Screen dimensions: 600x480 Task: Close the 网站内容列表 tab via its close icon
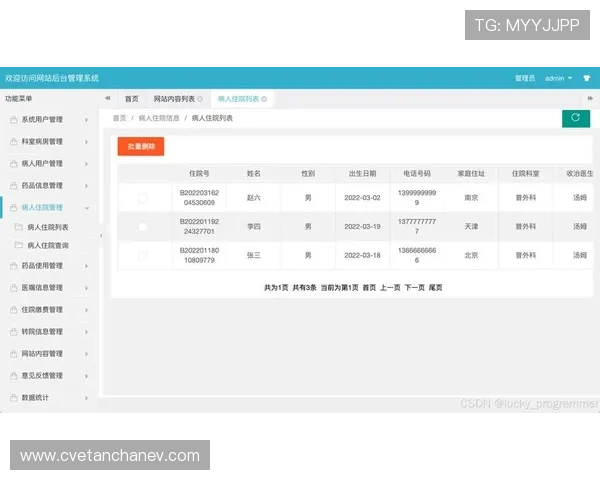(x=199, y=99)
